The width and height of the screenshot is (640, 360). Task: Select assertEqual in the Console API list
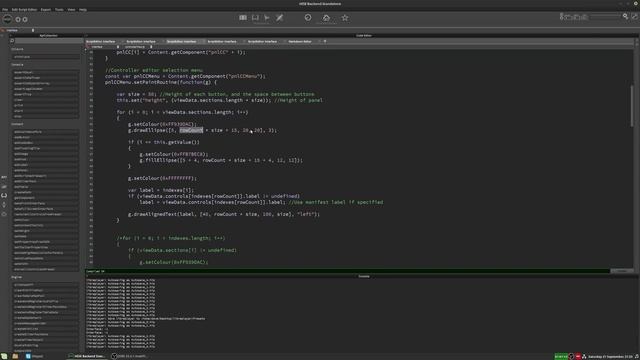coord(45,72)
